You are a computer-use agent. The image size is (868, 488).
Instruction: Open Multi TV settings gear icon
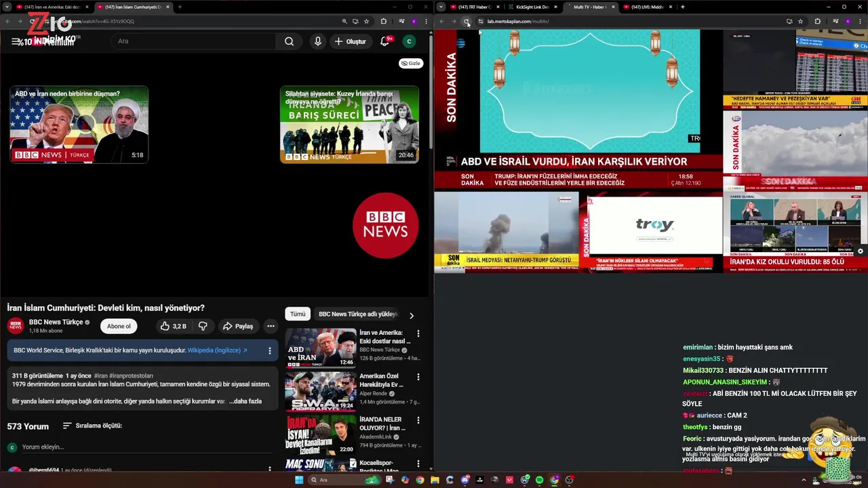[861, 251]
